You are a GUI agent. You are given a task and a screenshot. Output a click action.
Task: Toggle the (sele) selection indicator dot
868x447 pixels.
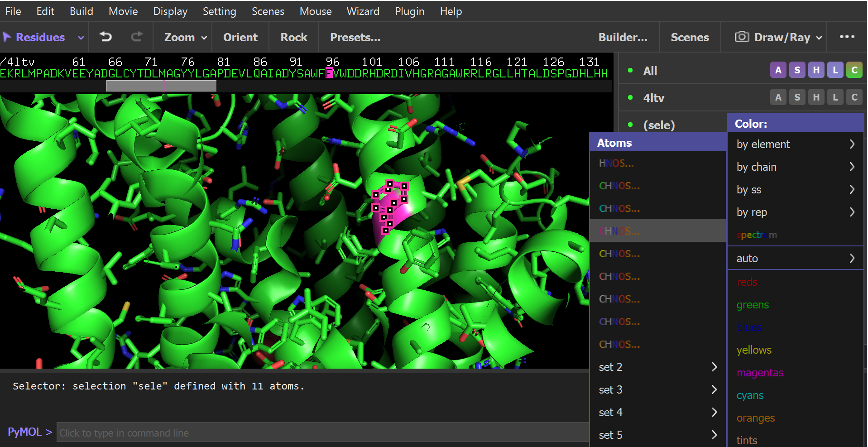click(630, 125)
